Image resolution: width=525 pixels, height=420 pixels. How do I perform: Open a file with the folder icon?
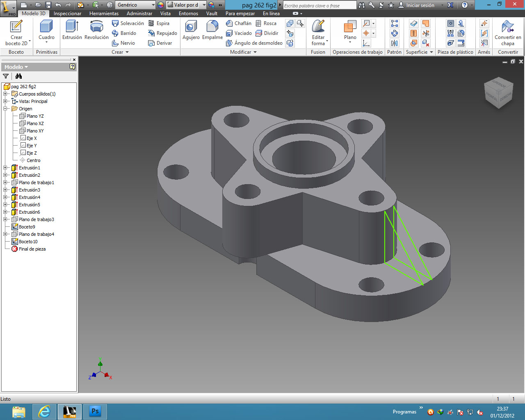(x=38, y=5)
